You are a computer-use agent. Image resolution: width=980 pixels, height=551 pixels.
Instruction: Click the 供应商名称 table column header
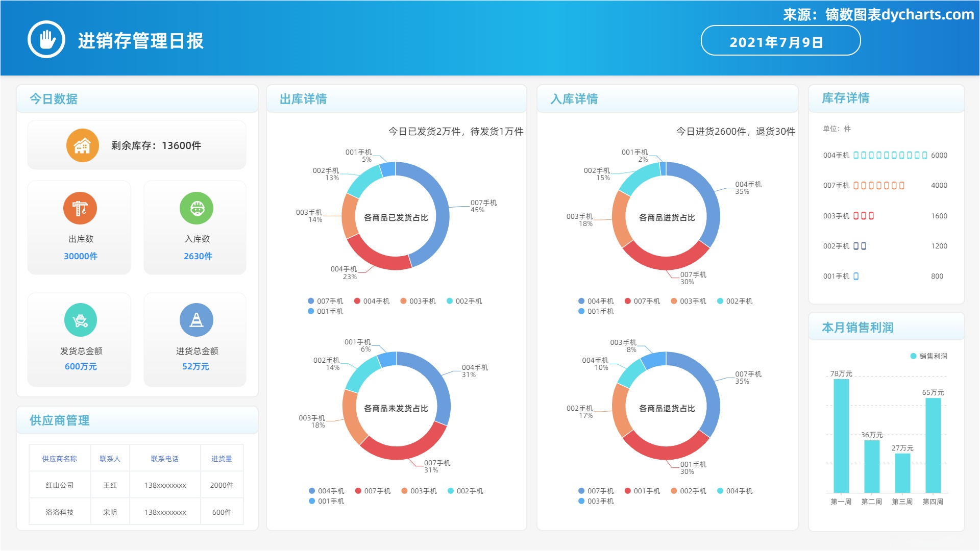click(60, 459)
